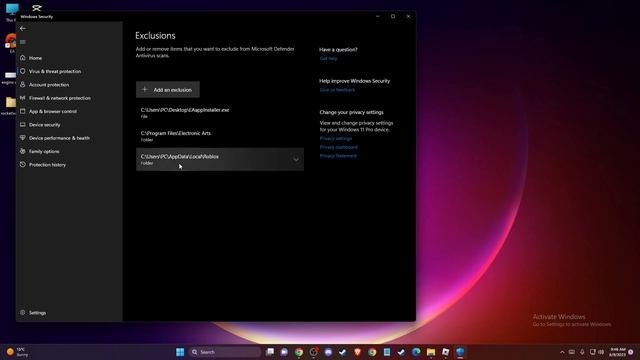Select the This PC desktop icon
640x360 pixels.
pyautogui.click(x=12, y=11)
